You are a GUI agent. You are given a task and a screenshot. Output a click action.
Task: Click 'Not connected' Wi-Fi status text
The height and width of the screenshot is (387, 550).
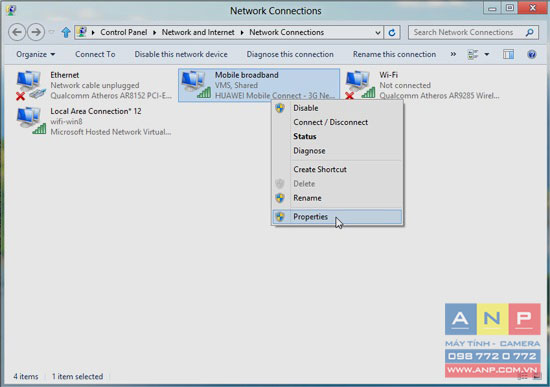[405, 85]
